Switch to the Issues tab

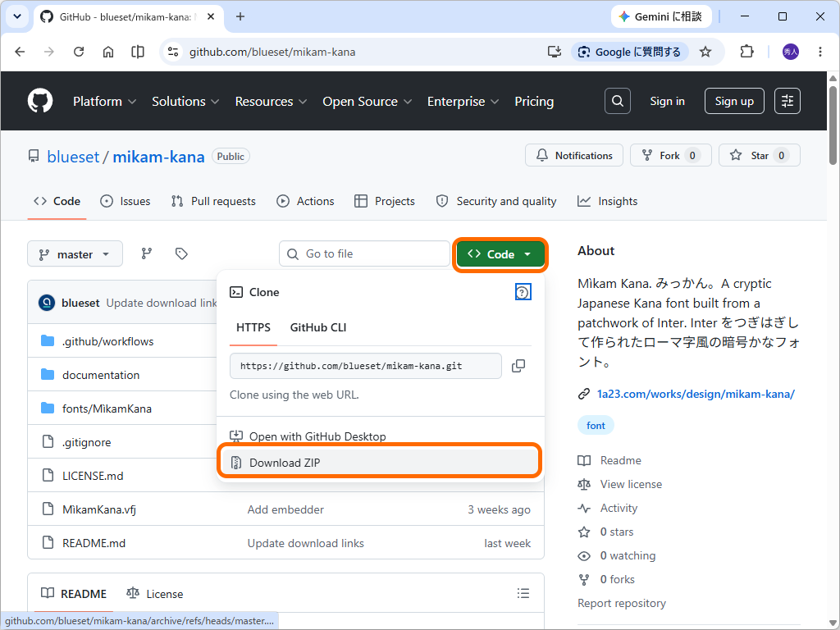click(126, 202)
